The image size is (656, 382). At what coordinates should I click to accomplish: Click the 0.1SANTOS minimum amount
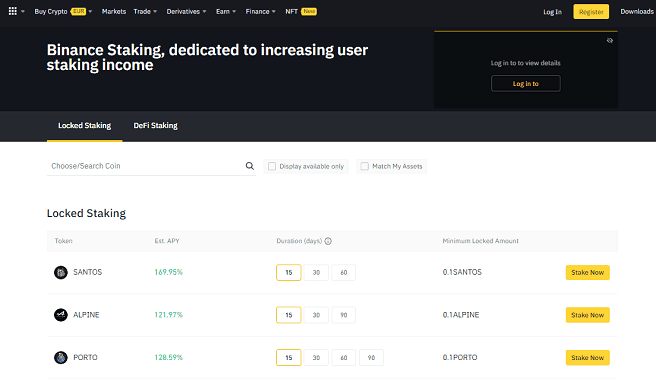tap(462, 272)
